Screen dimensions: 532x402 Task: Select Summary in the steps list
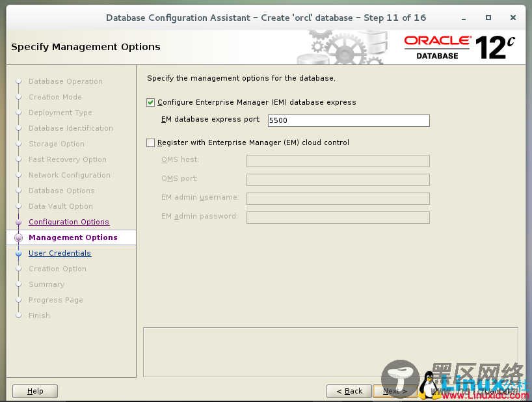(x=46, y=284)
